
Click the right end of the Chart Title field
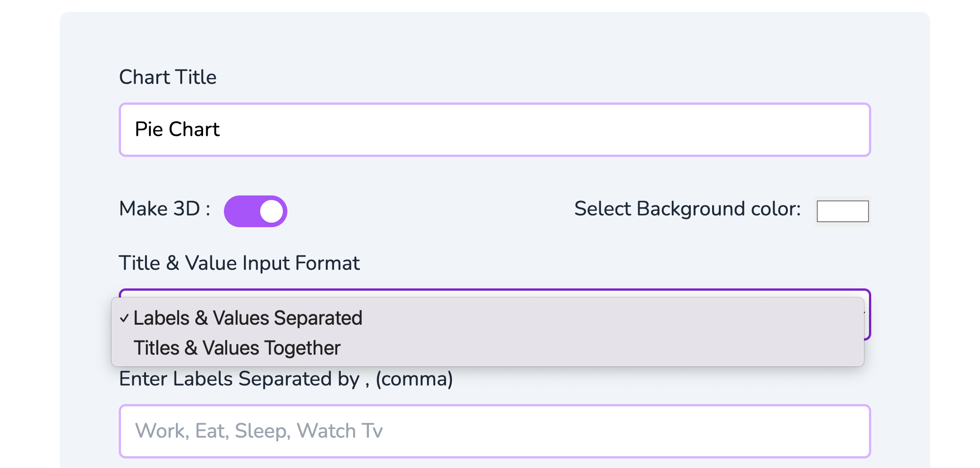pos(852,130)
